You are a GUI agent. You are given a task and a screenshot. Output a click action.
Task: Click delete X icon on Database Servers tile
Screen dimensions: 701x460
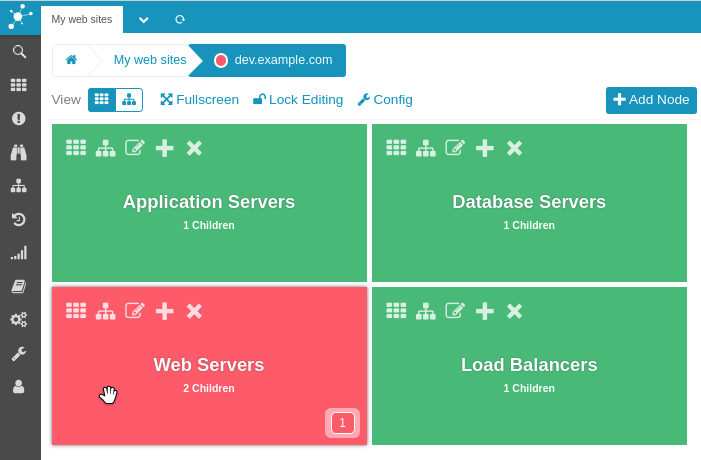coord(514,148)
